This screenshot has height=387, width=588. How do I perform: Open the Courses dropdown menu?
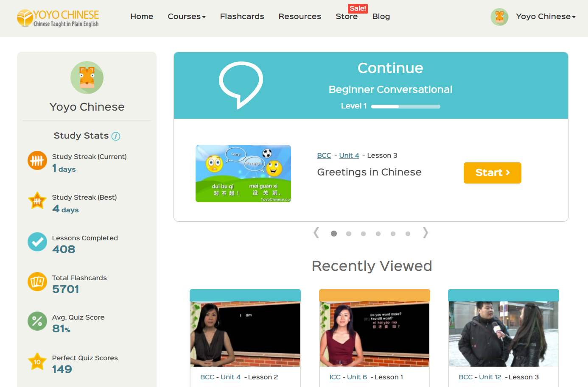[186, 17]
